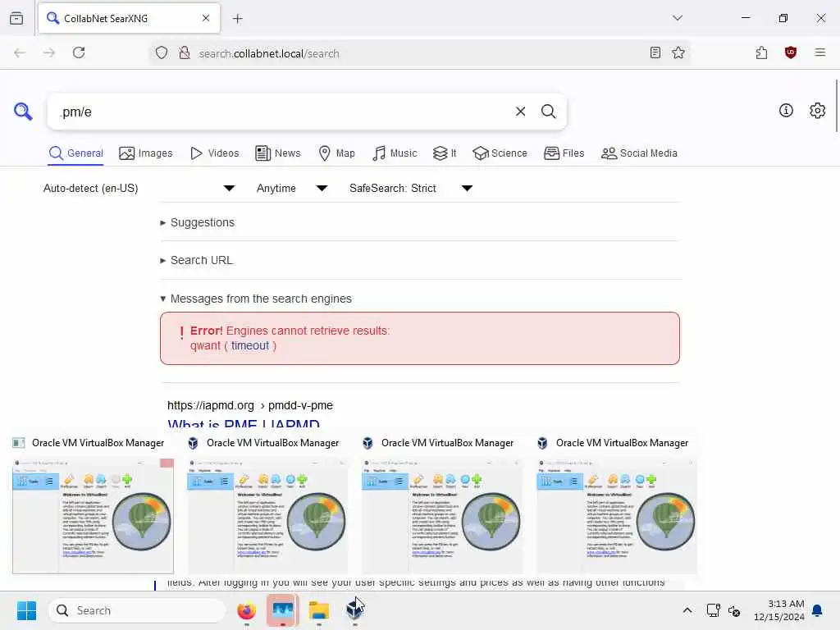This screenshot has width=840, height=630.
Task: Open Firefox View icon
Action: [16, 18]
